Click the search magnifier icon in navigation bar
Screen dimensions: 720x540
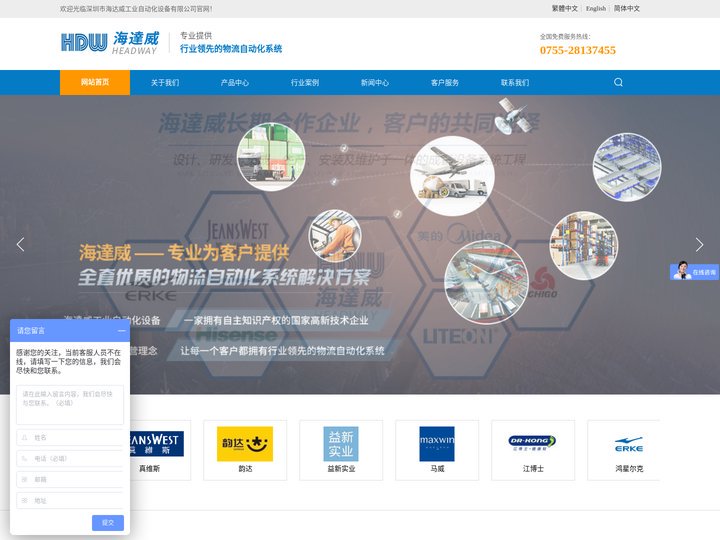coord(618,82)
